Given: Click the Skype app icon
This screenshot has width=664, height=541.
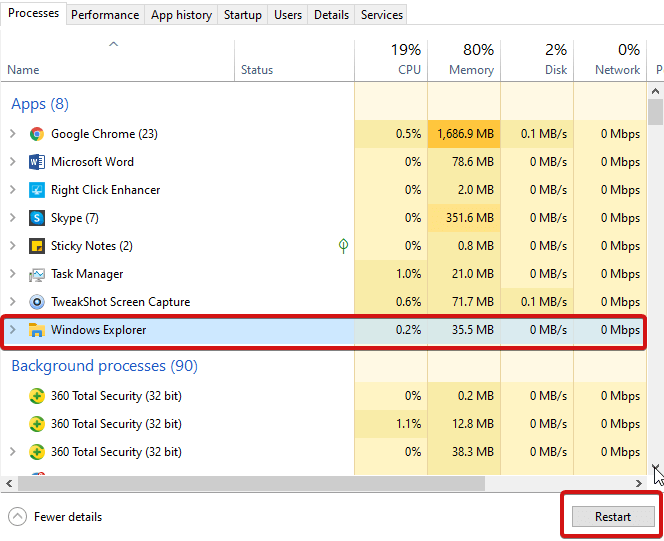Looking at the screenshot, I should click(37, 218).
